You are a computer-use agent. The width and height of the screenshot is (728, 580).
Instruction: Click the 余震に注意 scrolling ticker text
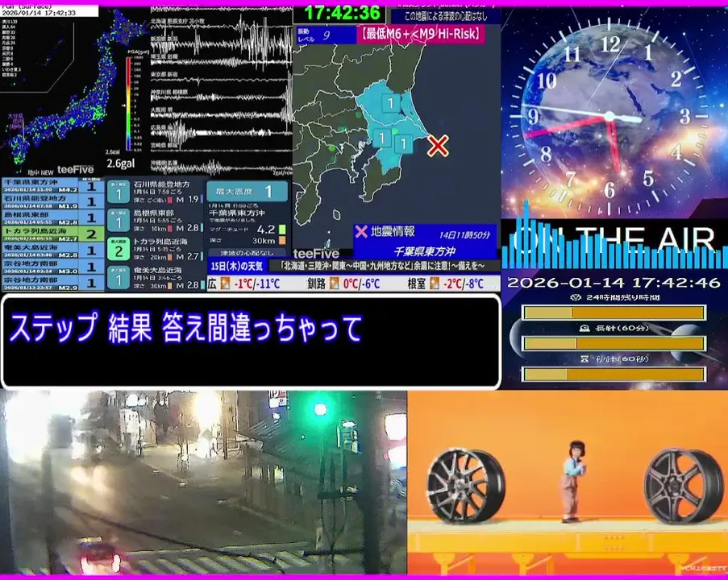pos(384,266)
